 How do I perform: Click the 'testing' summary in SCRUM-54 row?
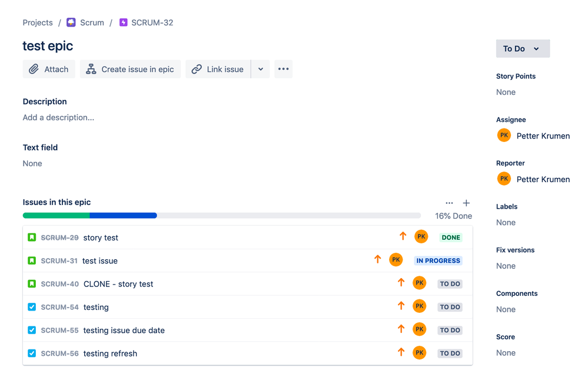coord(96,308)
